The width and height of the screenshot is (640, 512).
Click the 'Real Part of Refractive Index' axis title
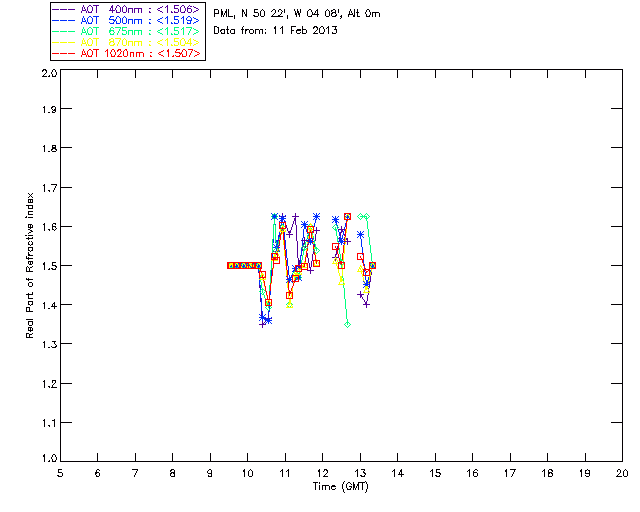[30, 265]
